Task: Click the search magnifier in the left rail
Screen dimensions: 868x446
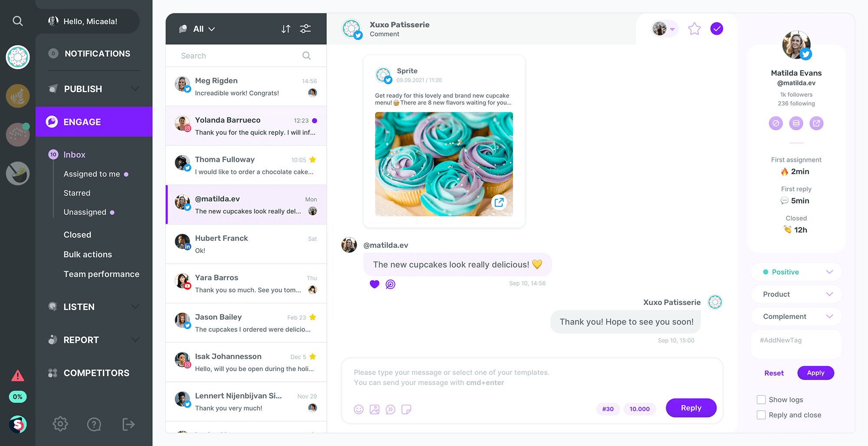Action: 17,21
